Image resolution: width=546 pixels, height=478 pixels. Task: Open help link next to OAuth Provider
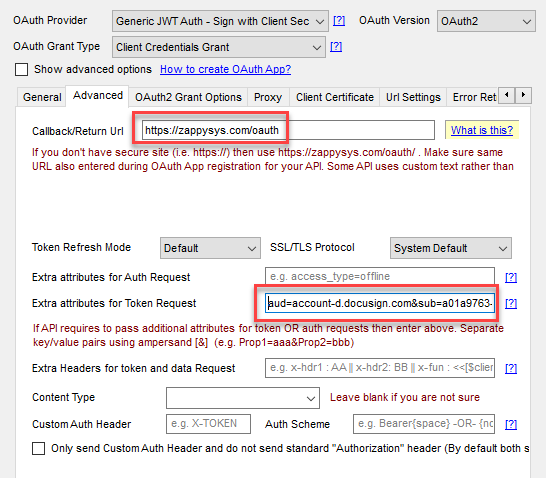click(x=339, y=21)
